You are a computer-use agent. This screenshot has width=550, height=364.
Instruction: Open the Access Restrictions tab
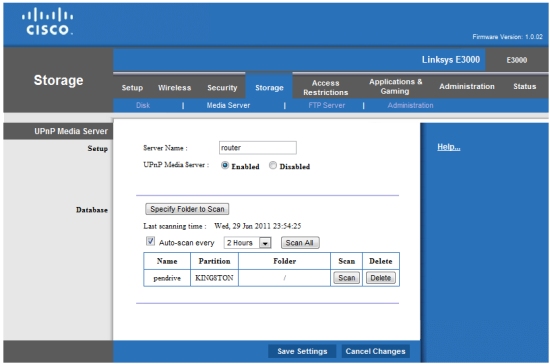(x=326, y=88)
